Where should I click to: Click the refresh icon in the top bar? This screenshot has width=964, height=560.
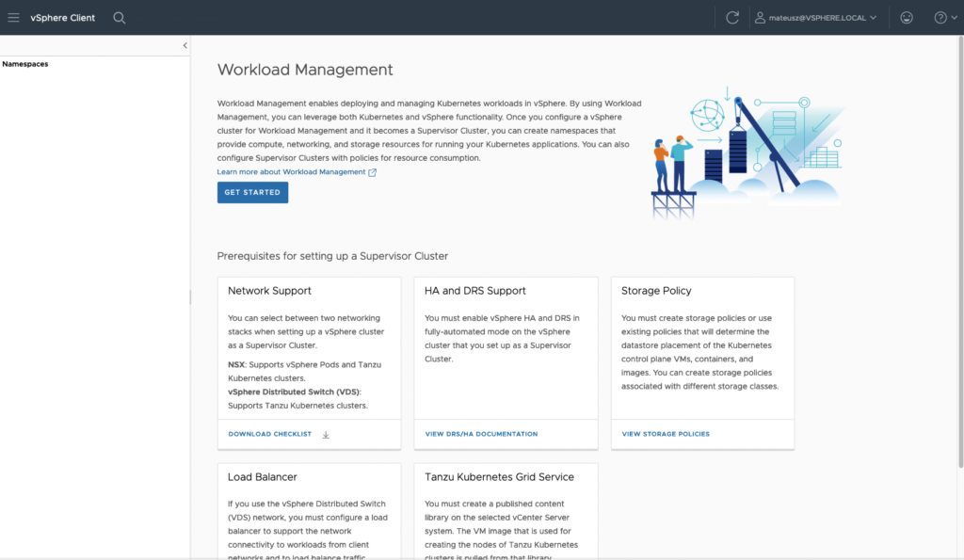732,17
